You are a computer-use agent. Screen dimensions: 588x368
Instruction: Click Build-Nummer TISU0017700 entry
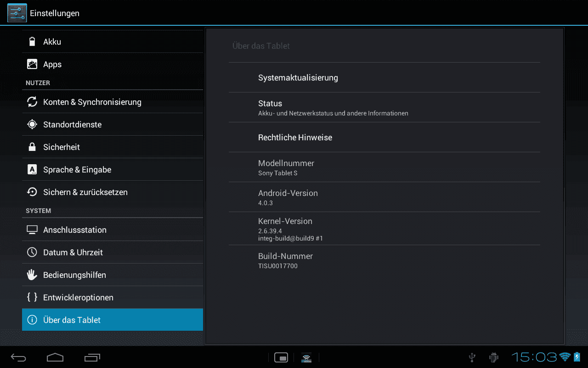pos(384,260)
